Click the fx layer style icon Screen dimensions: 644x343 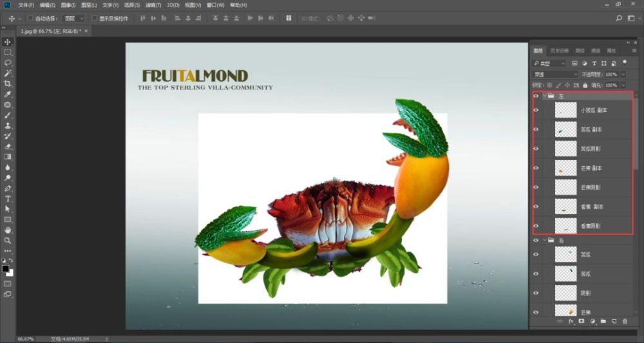tap(571, 321)
